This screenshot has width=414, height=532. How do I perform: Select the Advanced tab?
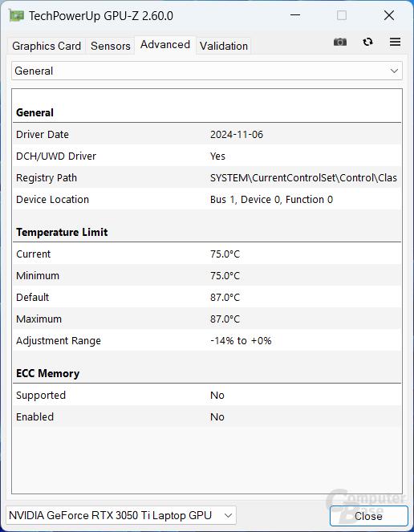[165, 45]
